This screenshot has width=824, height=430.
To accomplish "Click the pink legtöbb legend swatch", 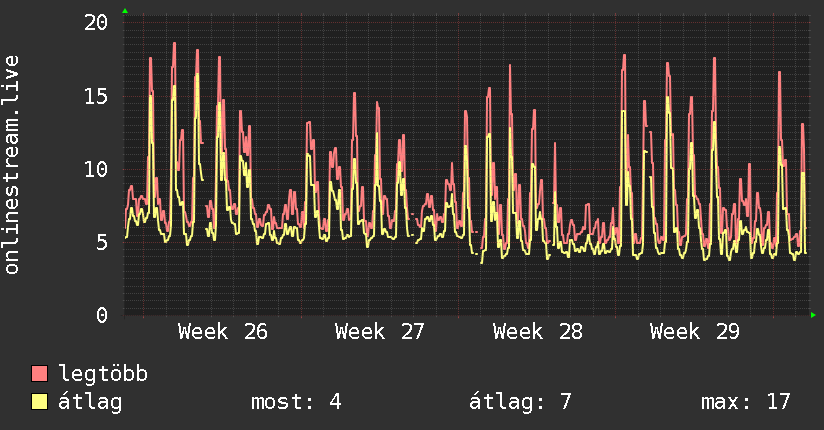I will (39, 374).
